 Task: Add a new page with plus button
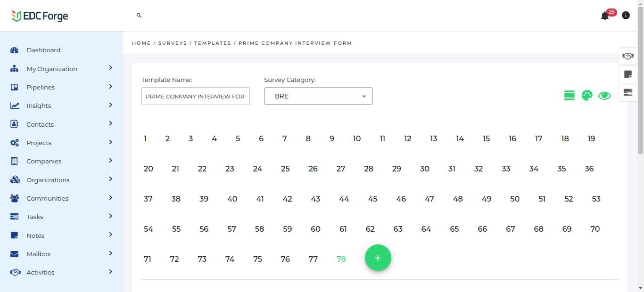378,258
